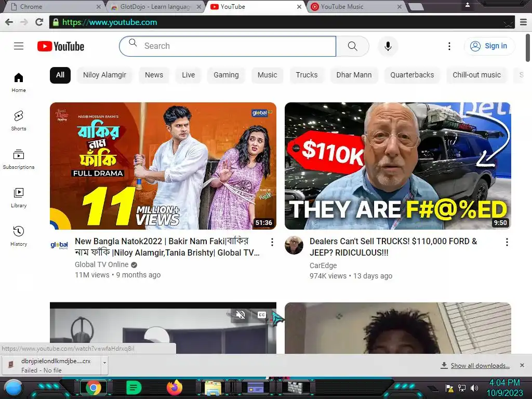Open the YouTube guide hamburger menu

[x=19, y=46]
